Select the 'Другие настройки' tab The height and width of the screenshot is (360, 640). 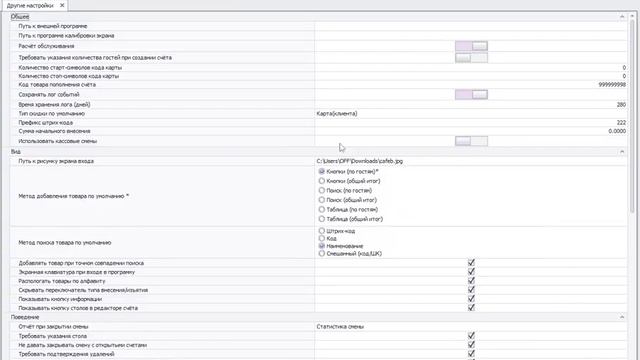(x=30, y=5)
